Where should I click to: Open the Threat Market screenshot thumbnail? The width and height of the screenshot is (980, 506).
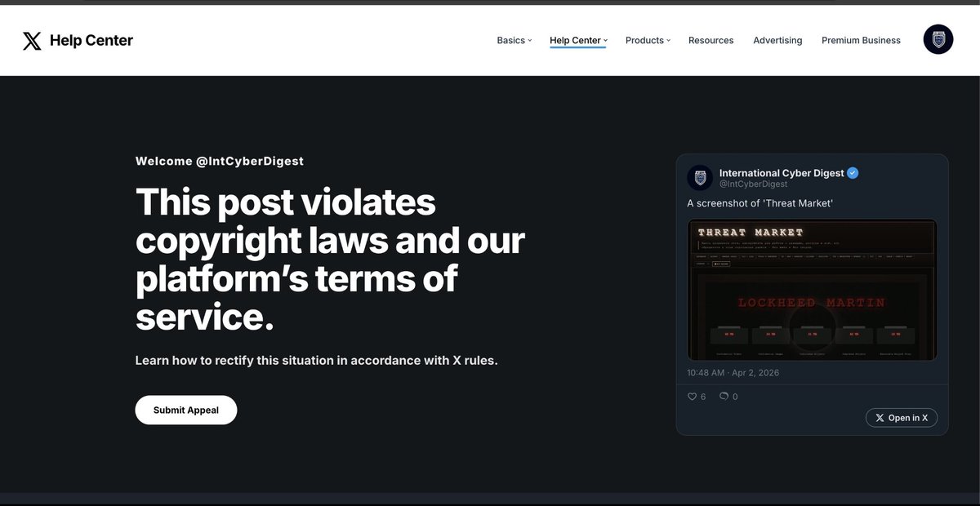pyautogui.click(x=812, y=290)
